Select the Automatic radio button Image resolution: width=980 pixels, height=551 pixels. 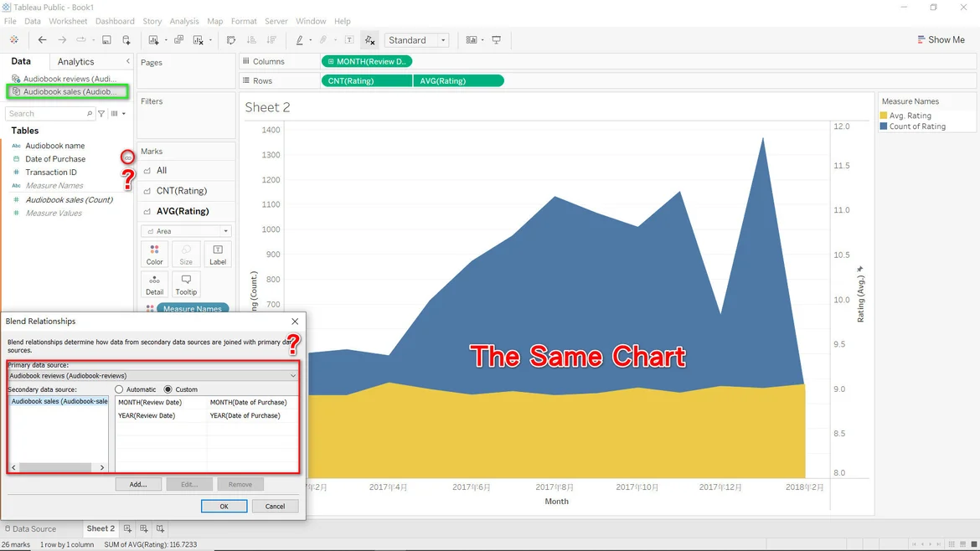pos(119,389)
